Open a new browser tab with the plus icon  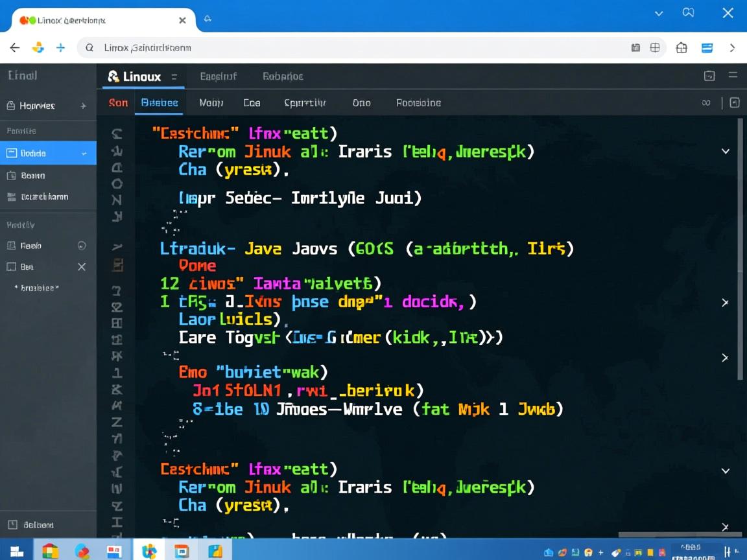point(60,47)
